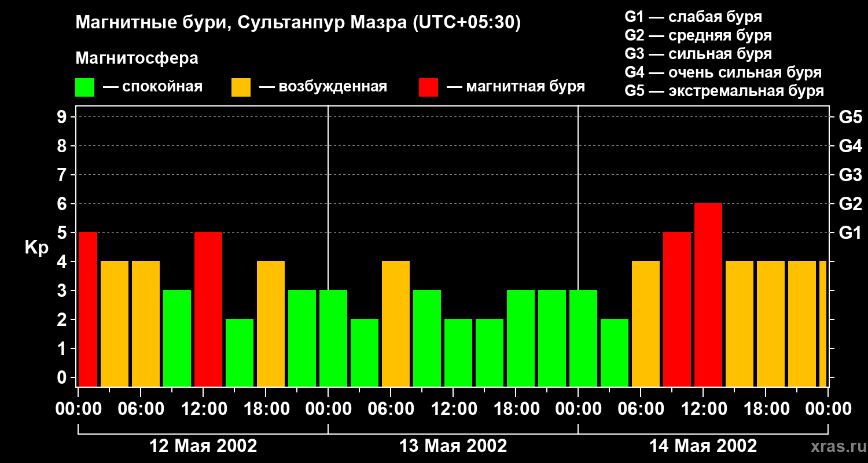Click the yellow "возбужденная" legend swatch

241,87
